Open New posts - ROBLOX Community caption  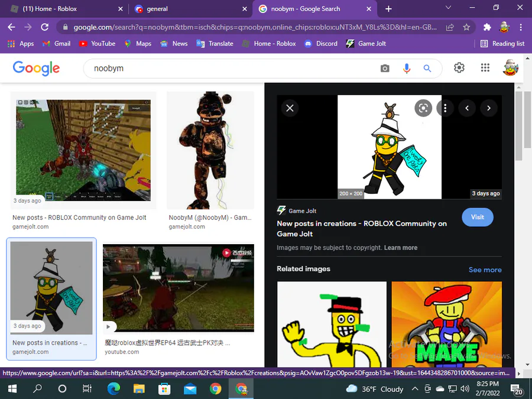coord(79,218)
